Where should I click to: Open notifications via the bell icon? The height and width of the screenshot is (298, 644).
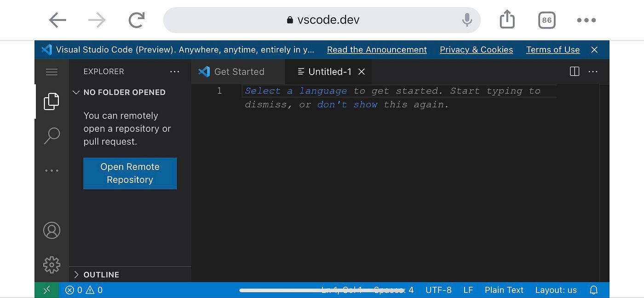coord(593,290)
